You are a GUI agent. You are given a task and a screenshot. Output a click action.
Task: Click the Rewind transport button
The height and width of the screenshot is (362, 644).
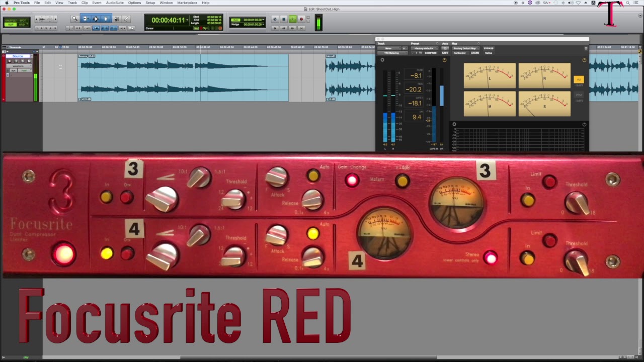coord(283,28)
